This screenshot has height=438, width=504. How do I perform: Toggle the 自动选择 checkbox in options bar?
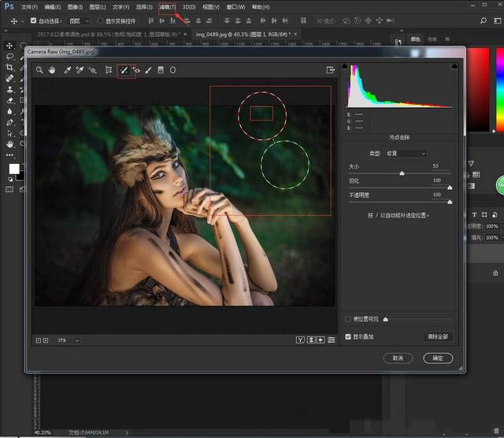click(x=33, y=21)
